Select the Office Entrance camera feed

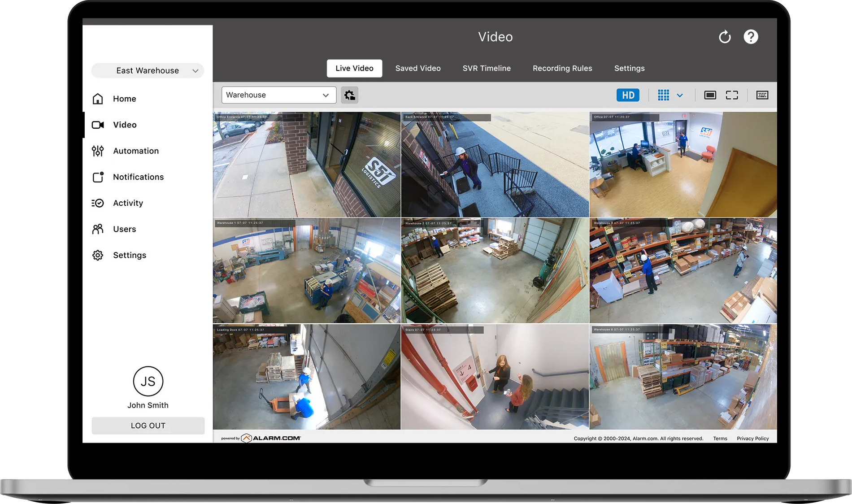point(307,165)
